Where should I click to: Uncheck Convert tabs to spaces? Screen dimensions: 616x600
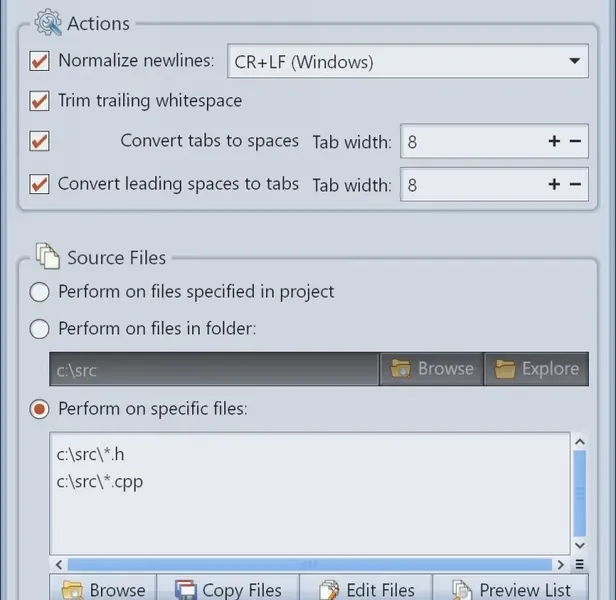click(x=40, y=141)
